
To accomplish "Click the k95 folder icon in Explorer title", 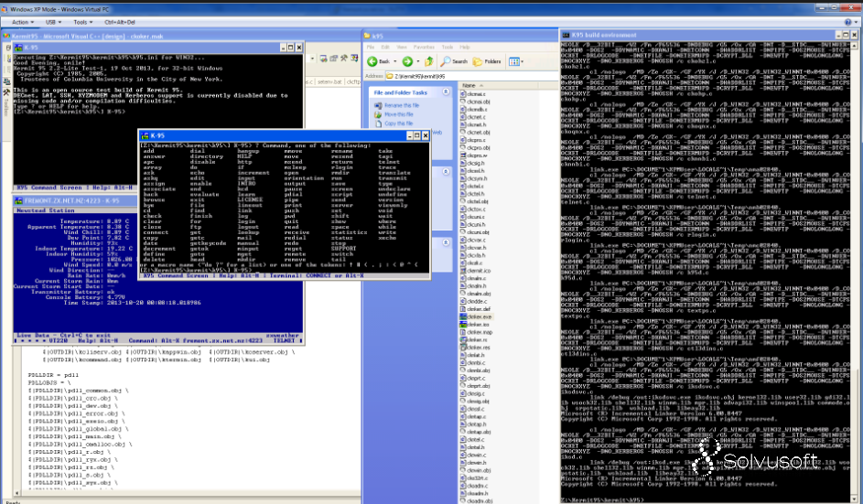I will (367, 37).
